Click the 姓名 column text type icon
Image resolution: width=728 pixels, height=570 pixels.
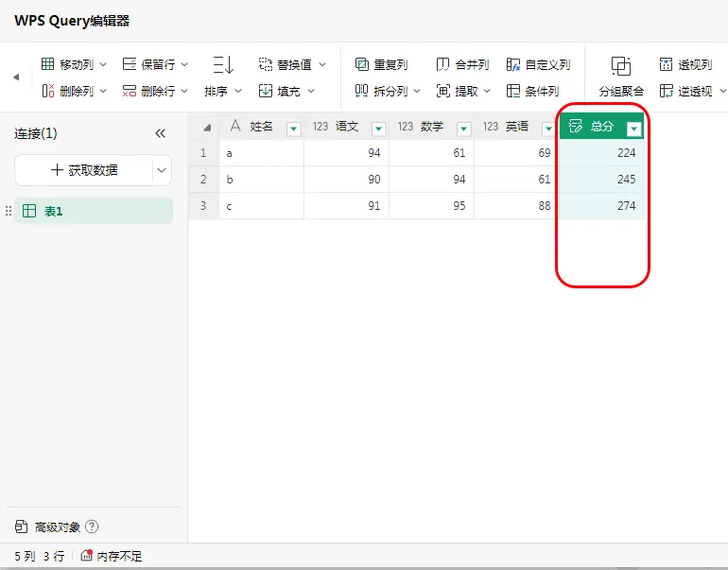click(x=235, y=126)
